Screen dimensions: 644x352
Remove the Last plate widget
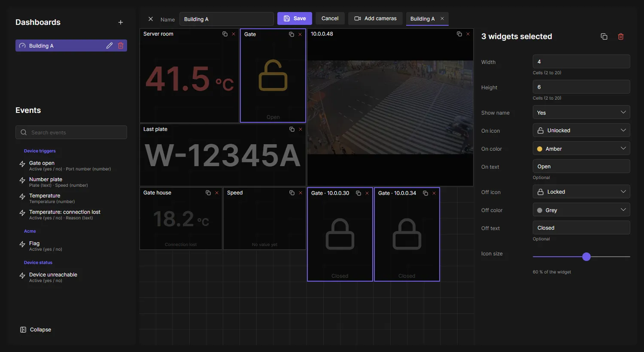click(x=301, y=129)
